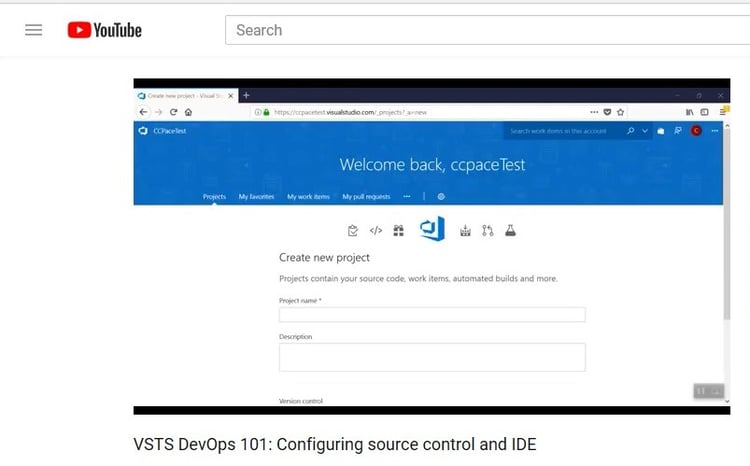
Task: Click the test flask icon
Action: tap(510, 231)
